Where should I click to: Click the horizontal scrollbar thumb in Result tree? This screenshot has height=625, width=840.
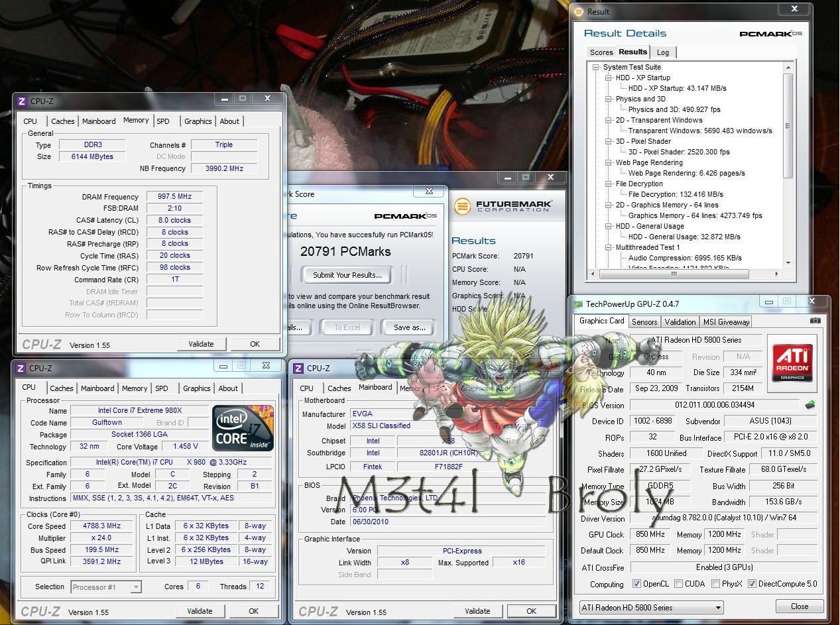(674, 274)
